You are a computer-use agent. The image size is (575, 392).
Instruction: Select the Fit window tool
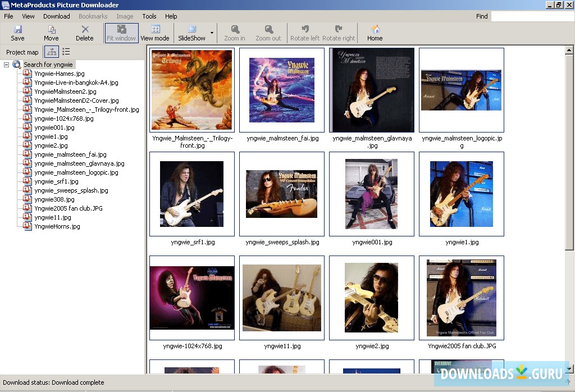click(121, 33)
